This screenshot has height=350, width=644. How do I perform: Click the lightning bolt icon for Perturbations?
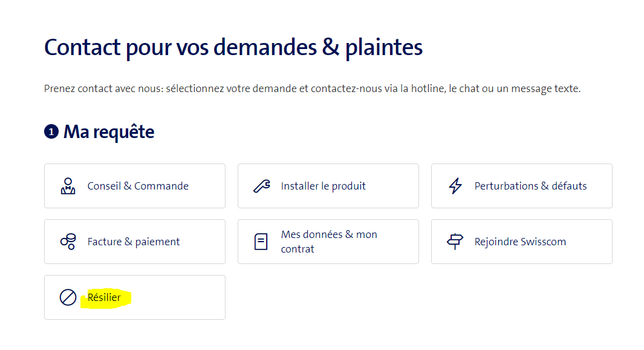455,186
